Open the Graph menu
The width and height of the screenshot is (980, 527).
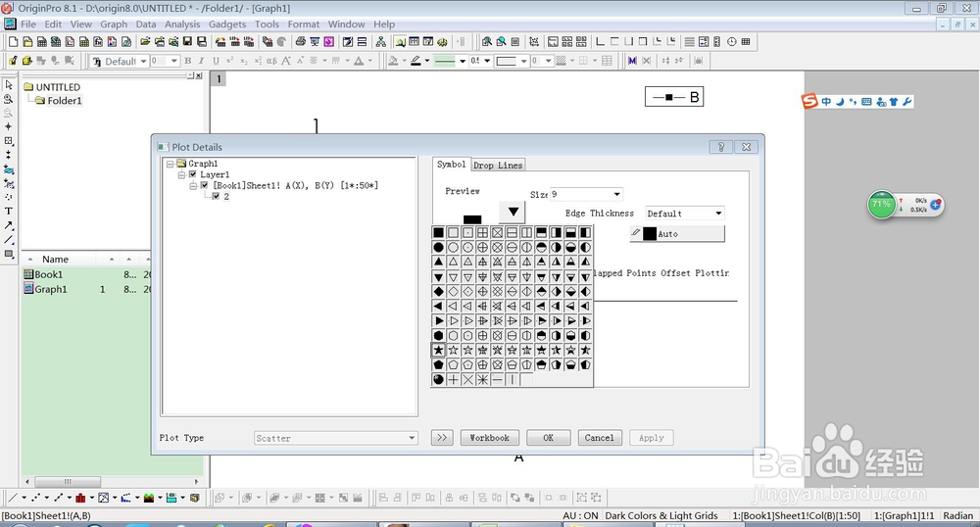(114, 24)
